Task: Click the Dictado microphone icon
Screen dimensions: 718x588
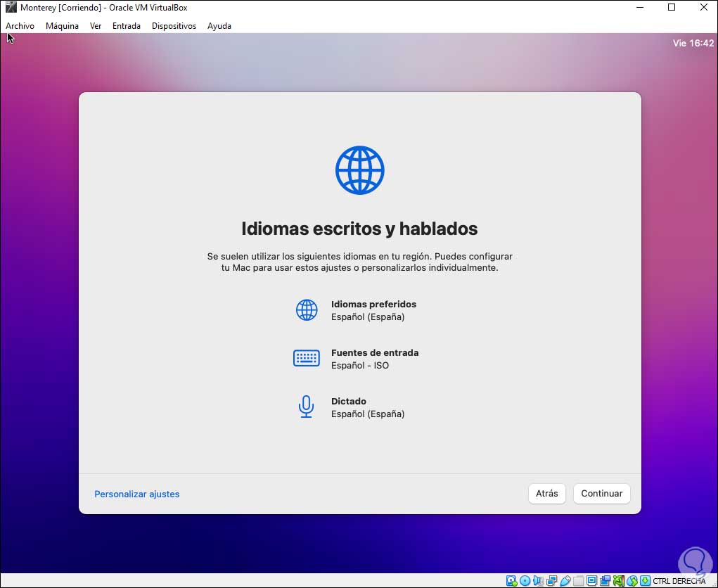Action: click(306, 407)
